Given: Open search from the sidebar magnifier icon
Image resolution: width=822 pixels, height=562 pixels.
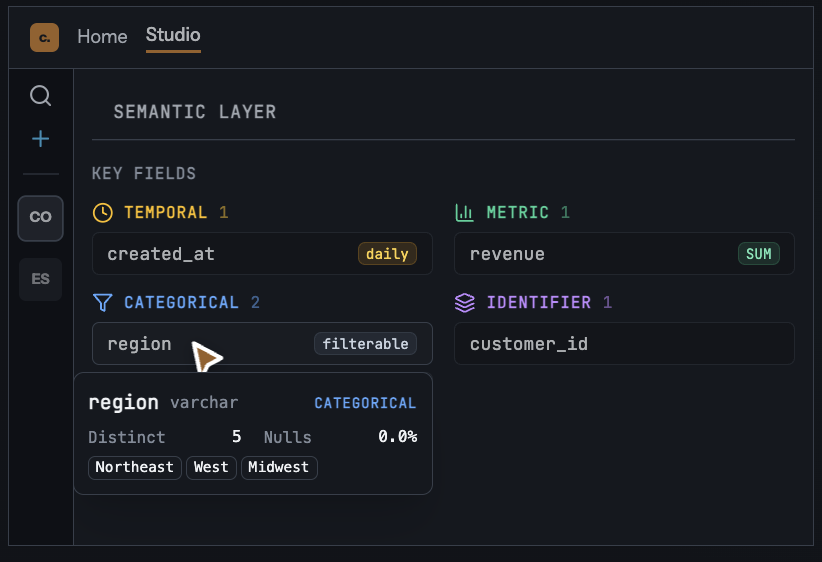Looking at the screenshot, I should (x=40, y=95).
